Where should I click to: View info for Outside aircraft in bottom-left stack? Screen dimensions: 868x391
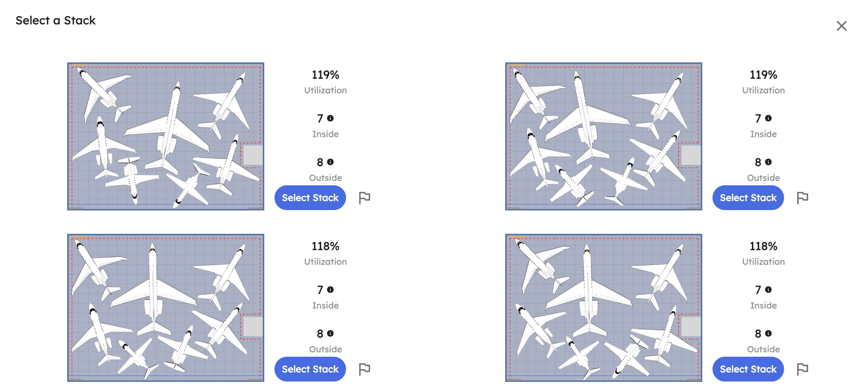pyautogui.click(x=331, y=333)
